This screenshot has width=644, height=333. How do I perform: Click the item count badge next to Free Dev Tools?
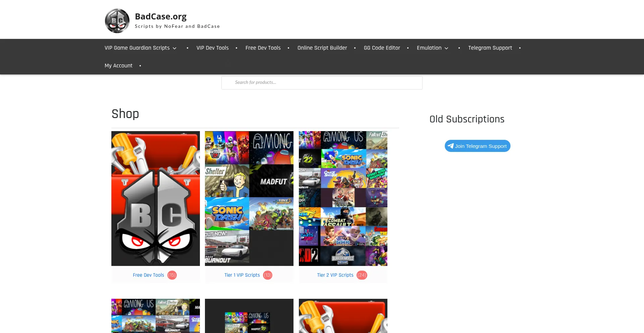pyautogui.click(x=172, y=275)
